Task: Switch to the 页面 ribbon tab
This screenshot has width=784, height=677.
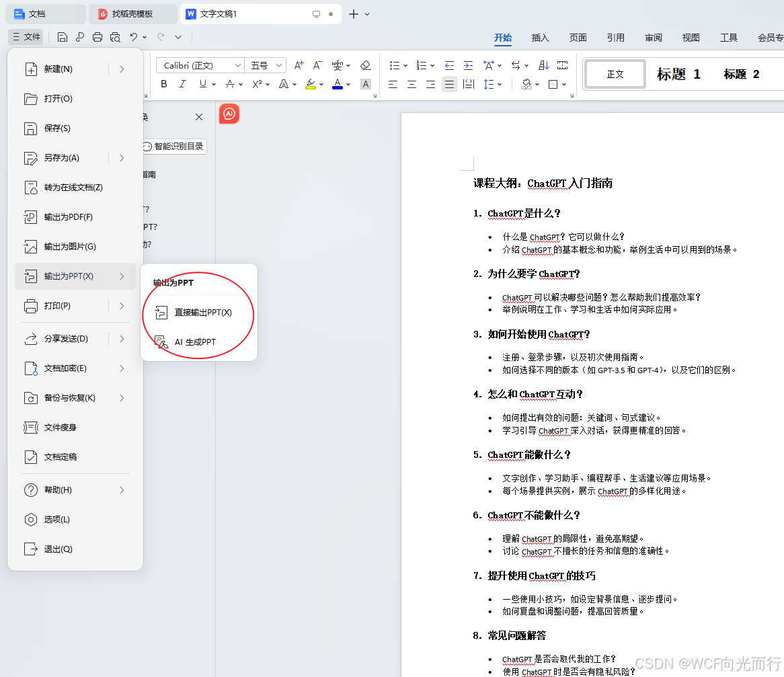Action: [578, 38]
